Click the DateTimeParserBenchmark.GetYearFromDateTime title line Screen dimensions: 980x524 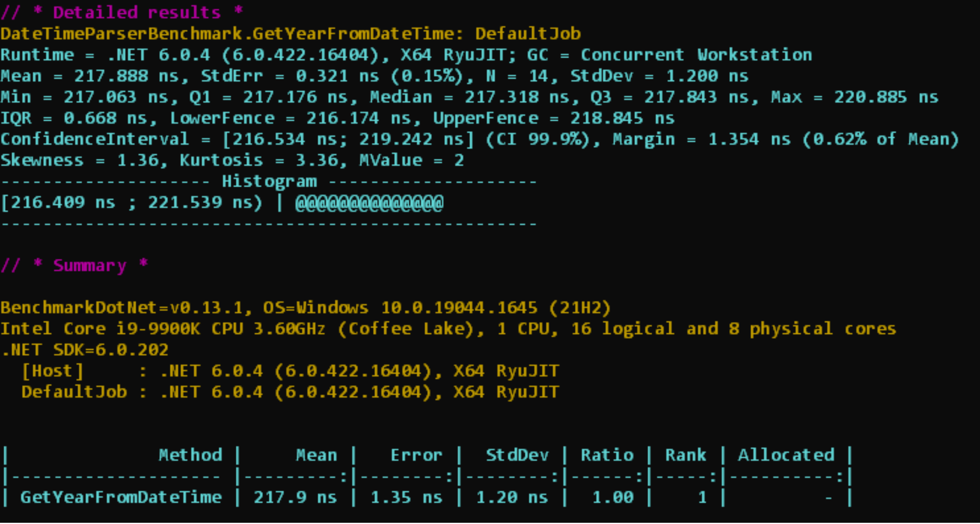291,34
